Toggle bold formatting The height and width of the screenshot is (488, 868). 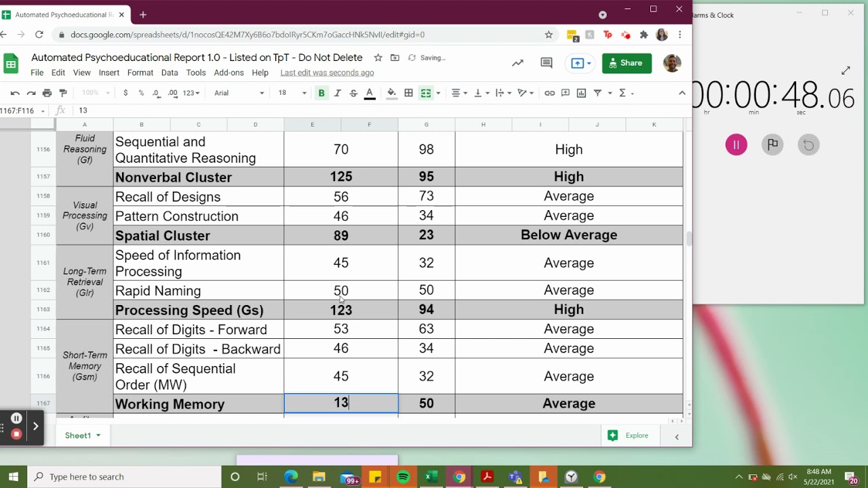click(x=321, y=93)
